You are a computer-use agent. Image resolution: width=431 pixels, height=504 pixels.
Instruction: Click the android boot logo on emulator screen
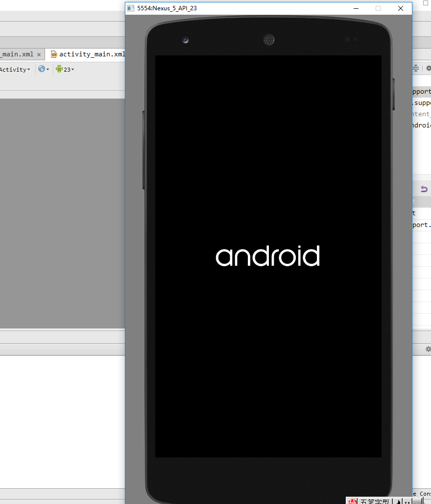tap(267, 256)
